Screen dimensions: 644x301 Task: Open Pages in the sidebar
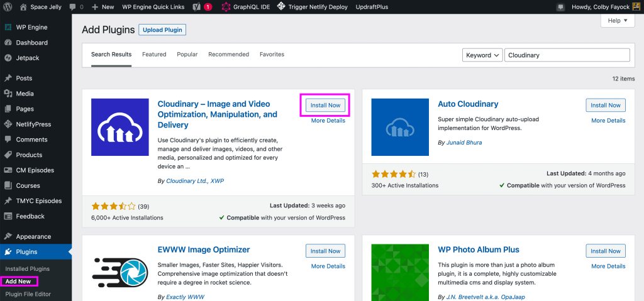click(x=25, y=109)
